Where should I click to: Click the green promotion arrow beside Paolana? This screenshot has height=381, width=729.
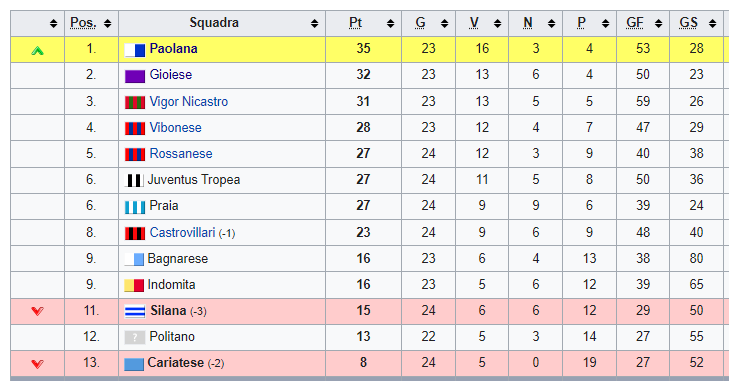pos(38,51)
